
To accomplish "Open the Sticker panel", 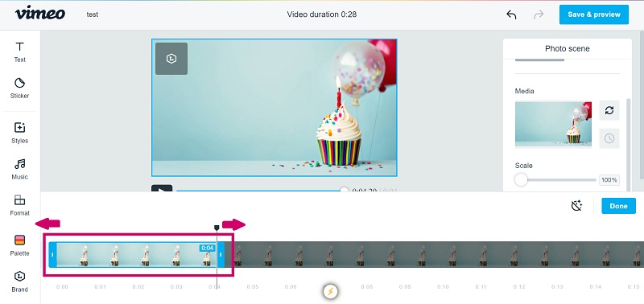I will [19, 88].
